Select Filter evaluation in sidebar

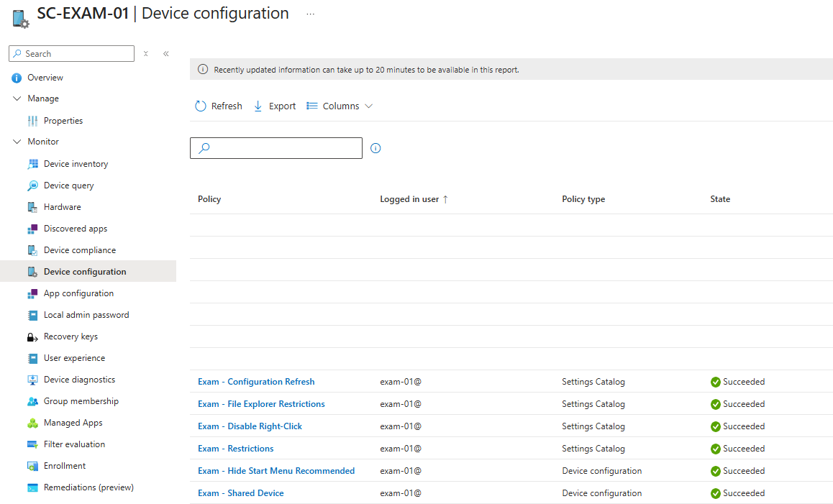74,444
